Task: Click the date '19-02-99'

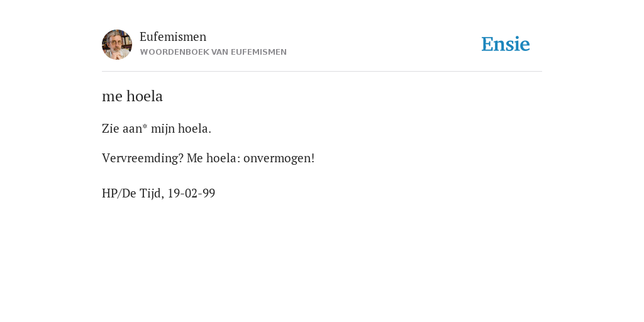Action: (x=191, y=193)
